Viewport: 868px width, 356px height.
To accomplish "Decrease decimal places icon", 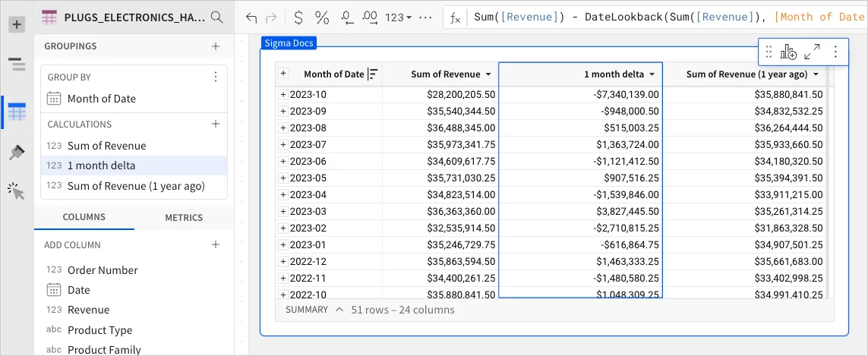I will (347, 17).
